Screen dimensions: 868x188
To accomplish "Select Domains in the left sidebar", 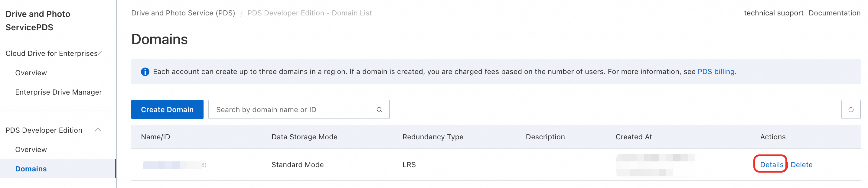I will 31,169.
